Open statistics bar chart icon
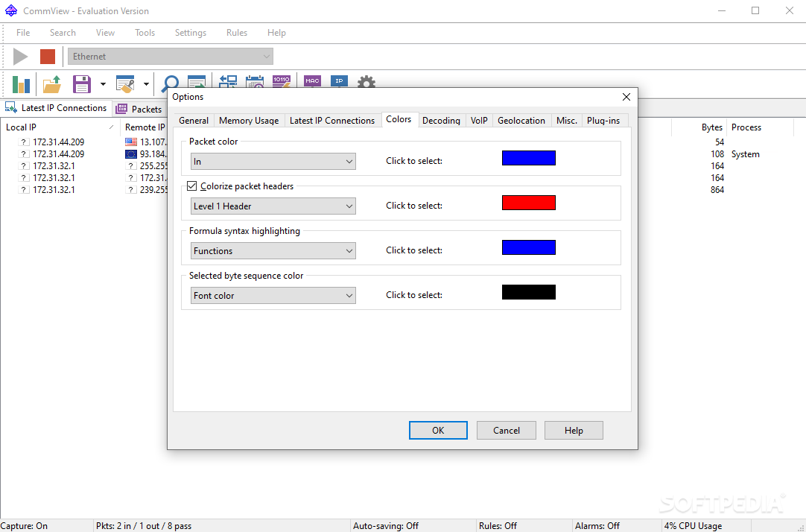The image size is (806, 532). [x=21, y=84]
